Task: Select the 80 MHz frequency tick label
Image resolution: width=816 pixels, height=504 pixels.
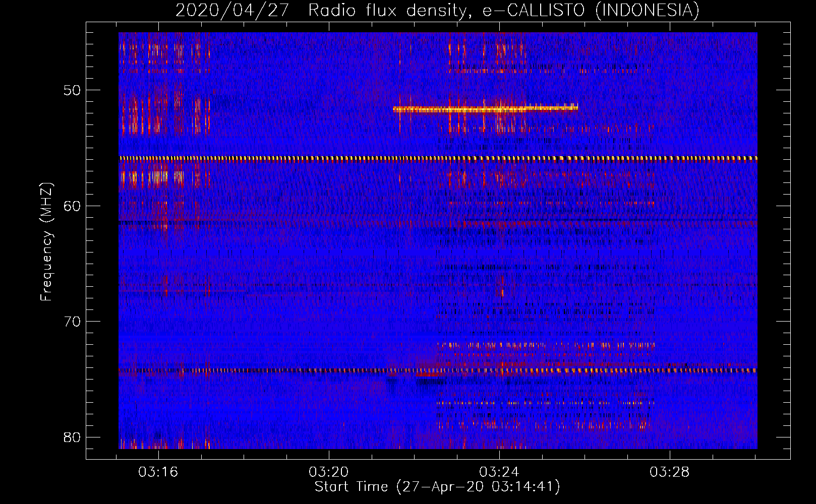Action: (x=72, y=437)
